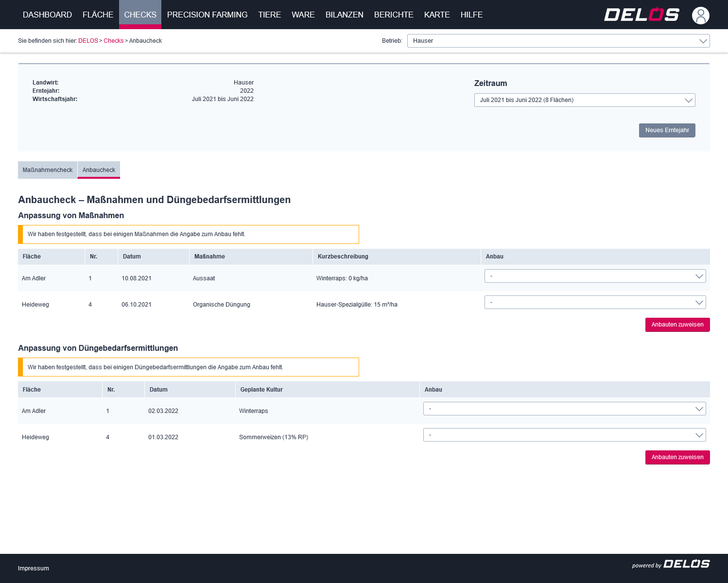Open the Impressum footer link

click(x=34, y=568)
